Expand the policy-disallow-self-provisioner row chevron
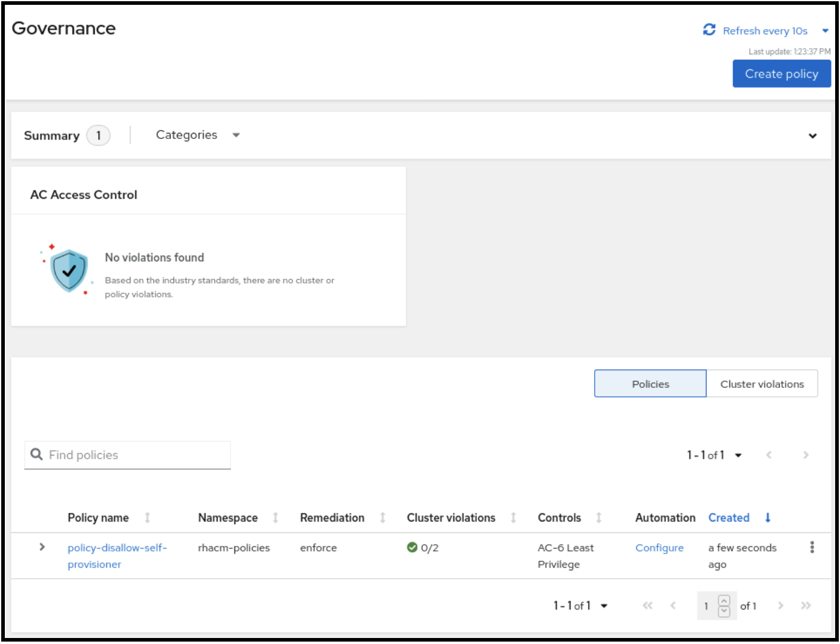Image resolution: width=840 pixels, height=644 pixels. (42, 547)
